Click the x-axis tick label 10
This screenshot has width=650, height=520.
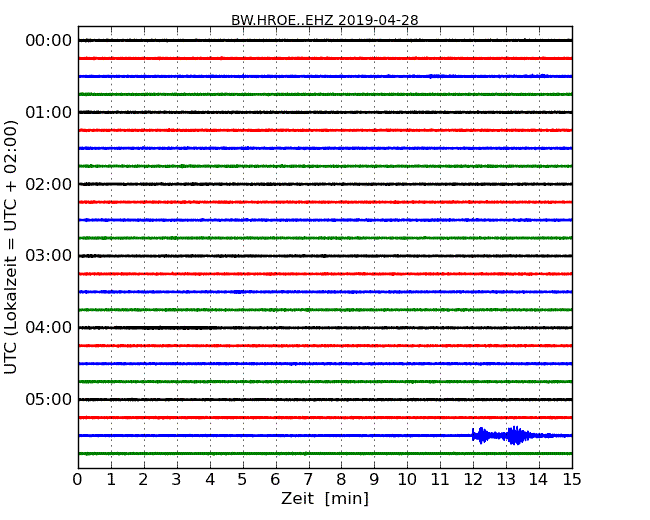[407, 480]
